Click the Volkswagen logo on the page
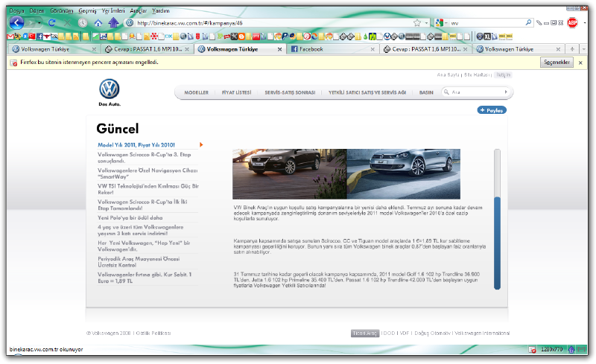Viewport: 596px width, 364px height. coord(110,89)
